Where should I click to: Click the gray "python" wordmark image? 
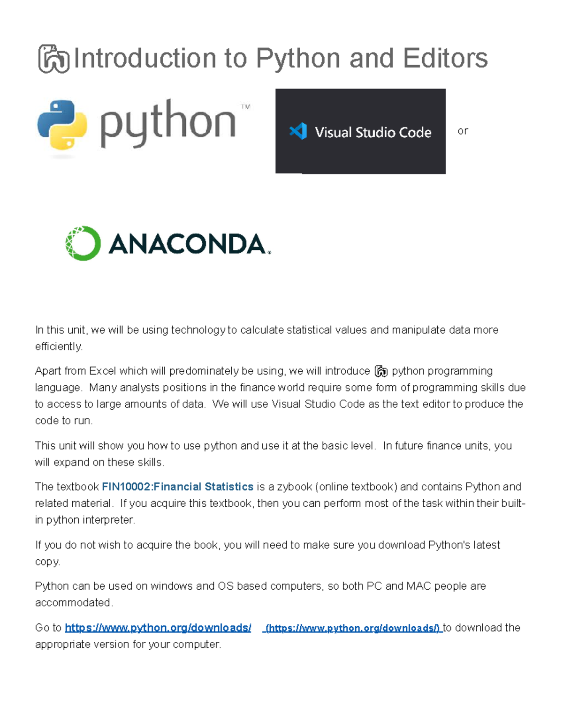point(167,123)
